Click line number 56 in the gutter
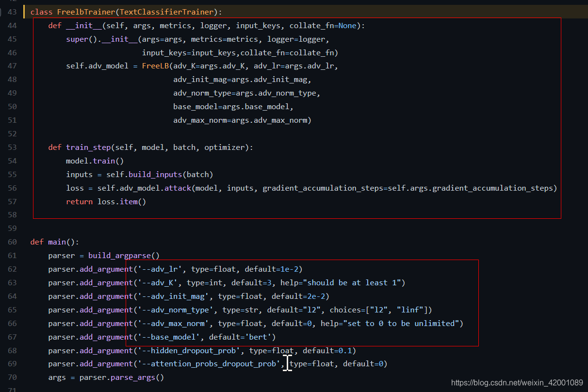The height and width of the screenshot is (392, 588). pos(12,188)
